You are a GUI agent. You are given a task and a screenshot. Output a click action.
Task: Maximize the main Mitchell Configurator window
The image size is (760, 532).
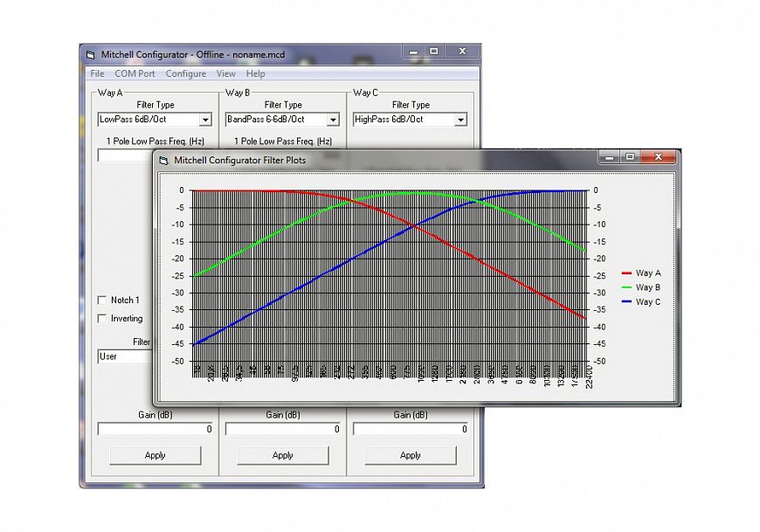434,52
